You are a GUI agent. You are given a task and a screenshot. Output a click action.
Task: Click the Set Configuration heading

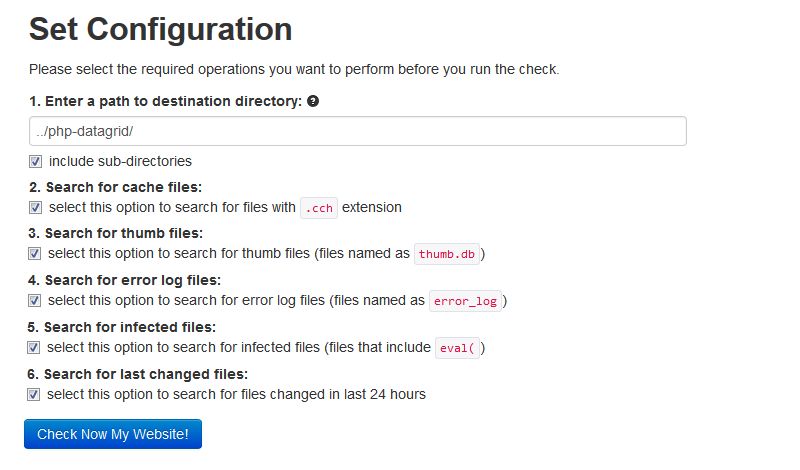(160, 29)
